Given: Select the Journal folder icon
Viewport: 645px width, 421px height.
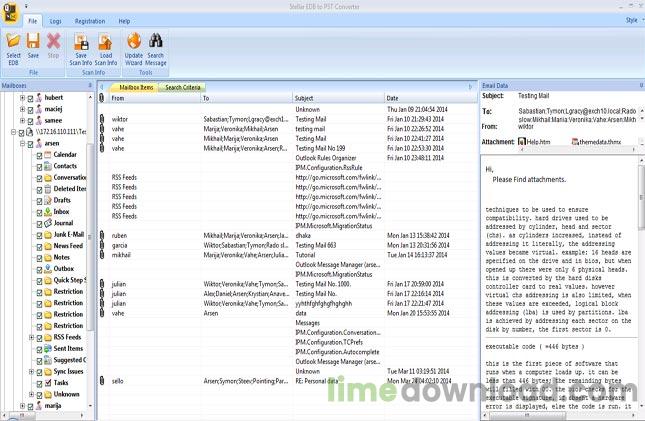Looking at the screenshot, I should [x=48, y=223].
